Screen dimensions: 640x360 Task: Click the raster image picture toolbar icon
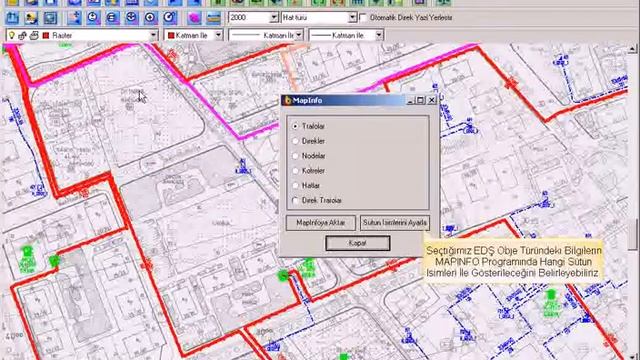(x=31, y=18)
